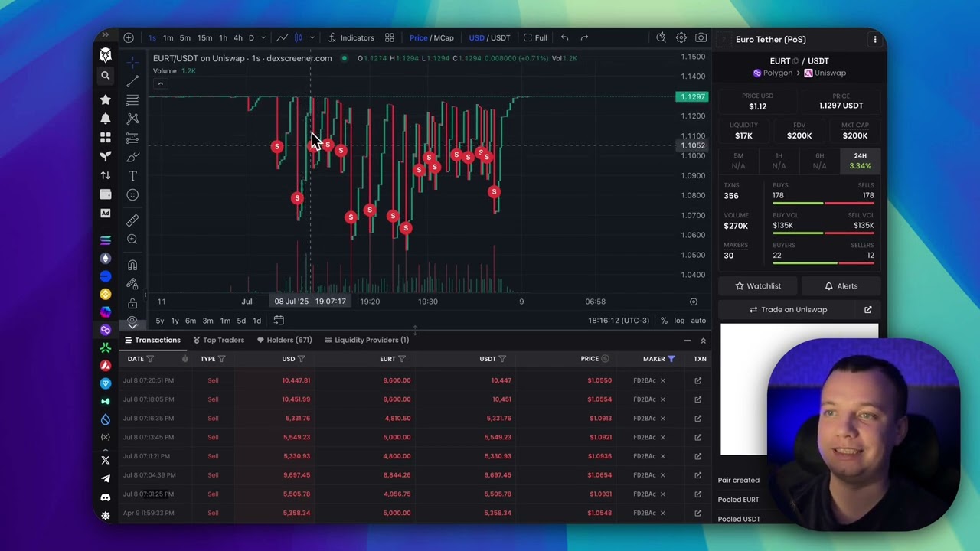The height and width of the screenshot is (551, 980).
Task: Open the multicharts grid icon in left sidebar
Action: point(106,138)
